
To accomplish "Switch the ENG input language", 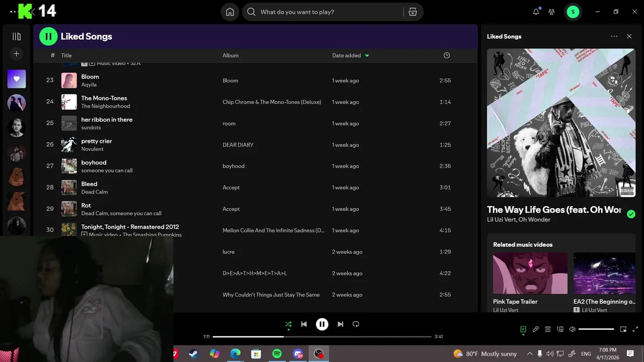I will click(586, 354).
